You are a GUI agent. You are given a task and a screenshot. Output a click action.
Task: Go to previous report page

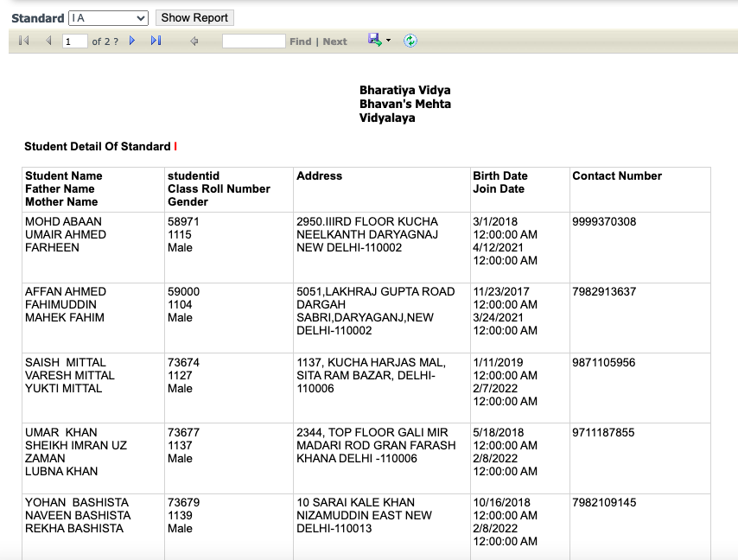[48, 41]
